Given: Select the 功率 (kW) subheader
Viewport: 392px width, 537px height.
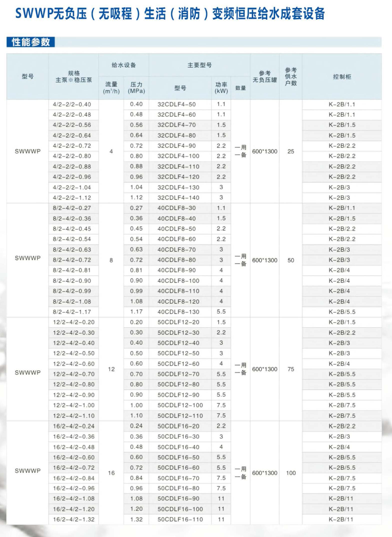Looking at the screenshot, I should tap(221, 88).
